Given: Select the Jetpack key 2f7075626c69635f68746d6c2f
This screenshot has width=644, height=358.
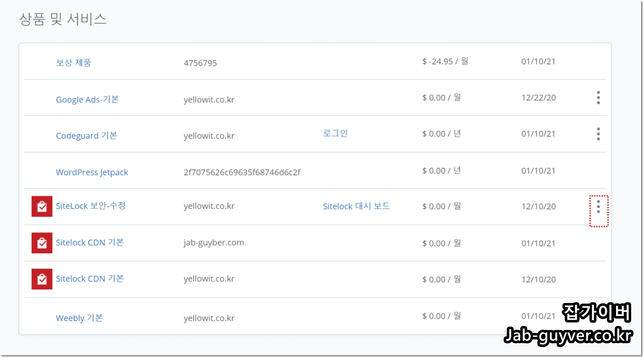Looking at the screenshot, I should coord(242,172).
